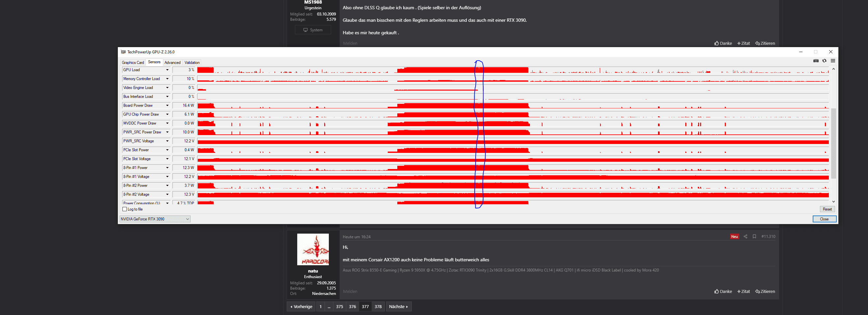Open the 8-Pin #1 Power sensor dropdown
Screen dimensions: 868x315
click(167, 168)
